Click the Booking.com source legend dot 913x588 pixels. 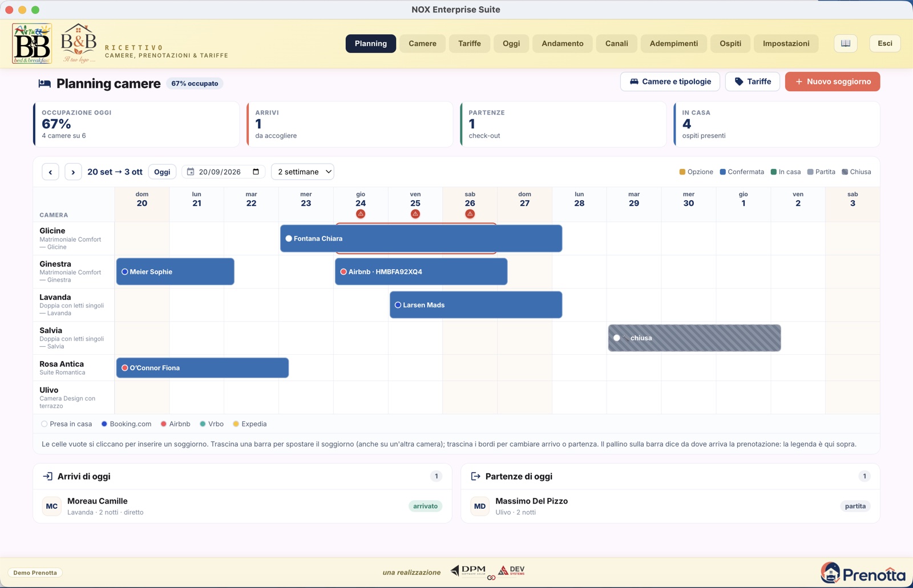tap(104, 424)
